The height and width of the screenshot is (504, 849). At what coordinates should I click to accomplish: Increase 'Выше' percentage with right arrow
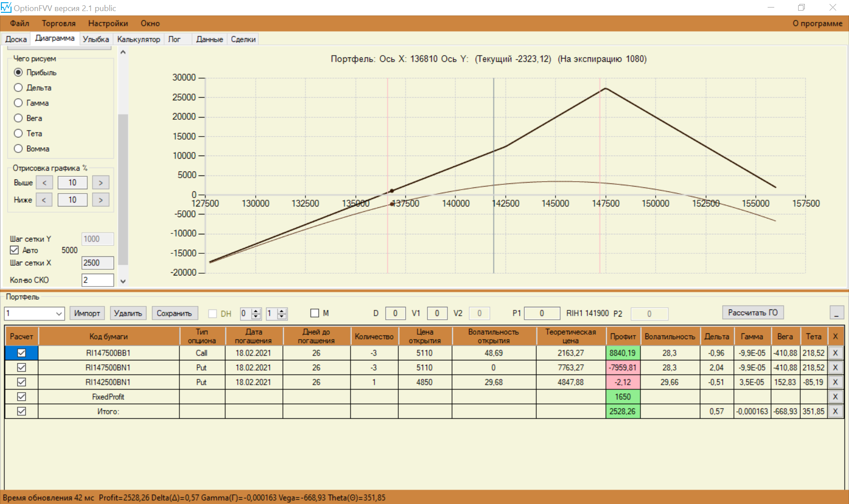(101, 183)
